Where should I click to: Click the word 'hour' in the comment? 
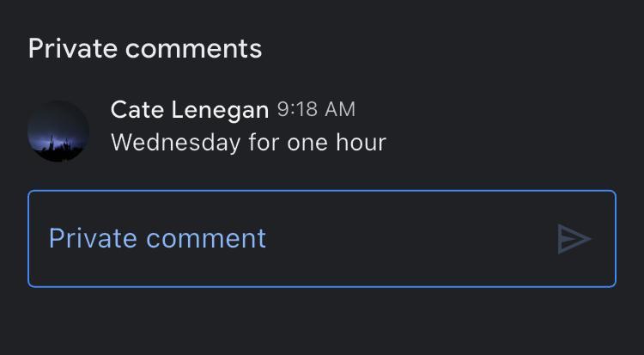361,142
